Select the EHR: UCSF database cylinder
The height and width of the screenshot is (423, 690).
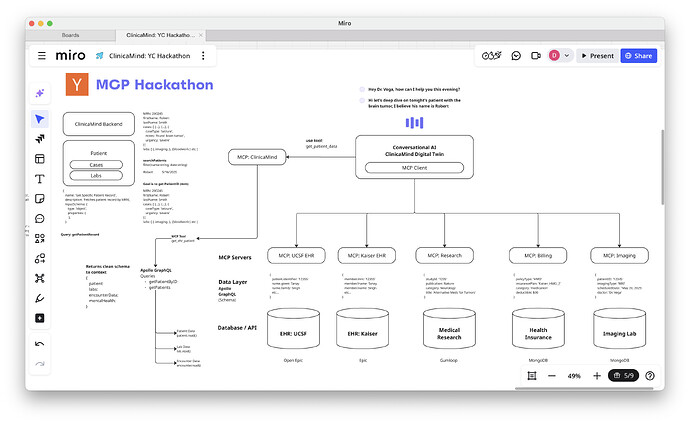click(293, 329)
